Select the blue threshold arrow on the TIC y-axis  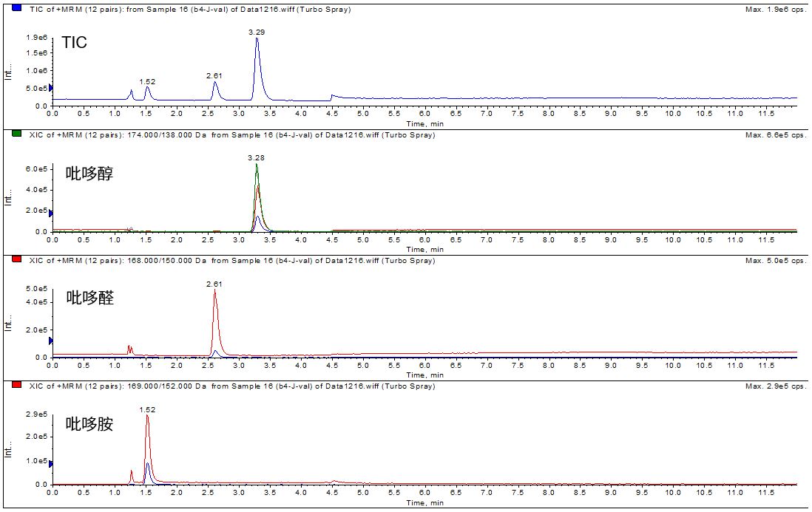point(51,89)
